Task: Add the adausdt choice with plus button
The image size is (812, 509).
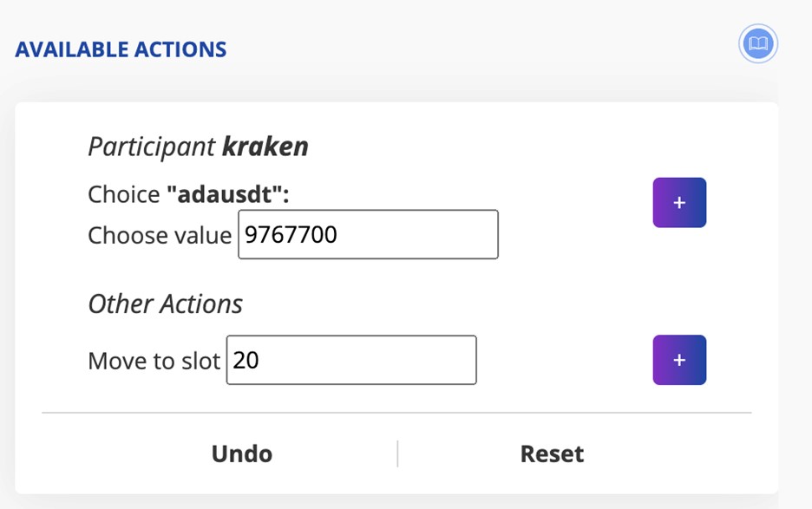Action: [x=679, y=202]
